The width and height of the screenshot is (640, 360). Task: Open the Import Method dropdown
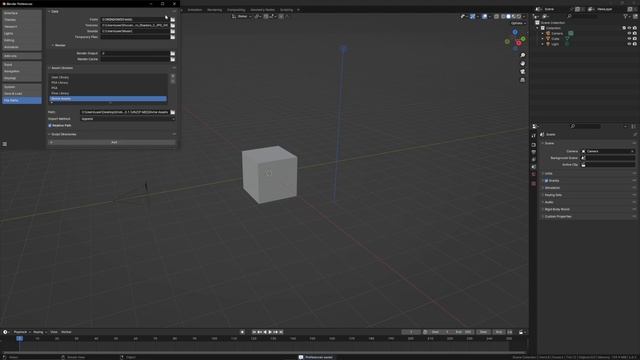coord(128,119)
